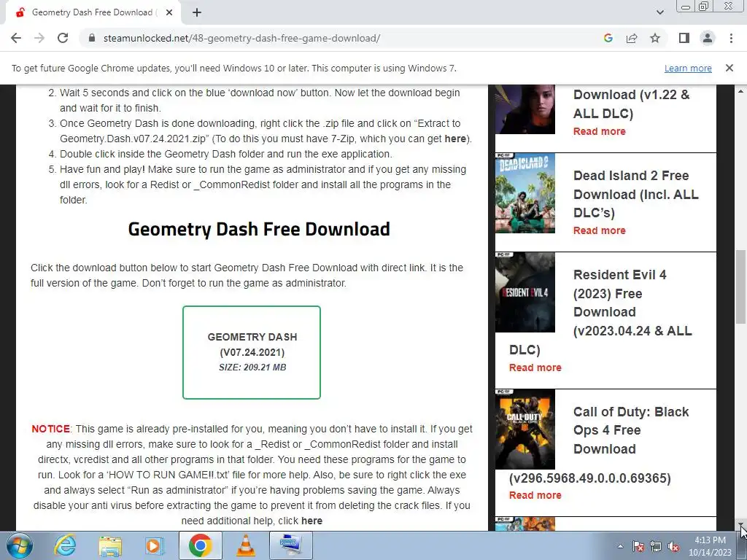Open the taskbar clock and date

tap(710, 546)
